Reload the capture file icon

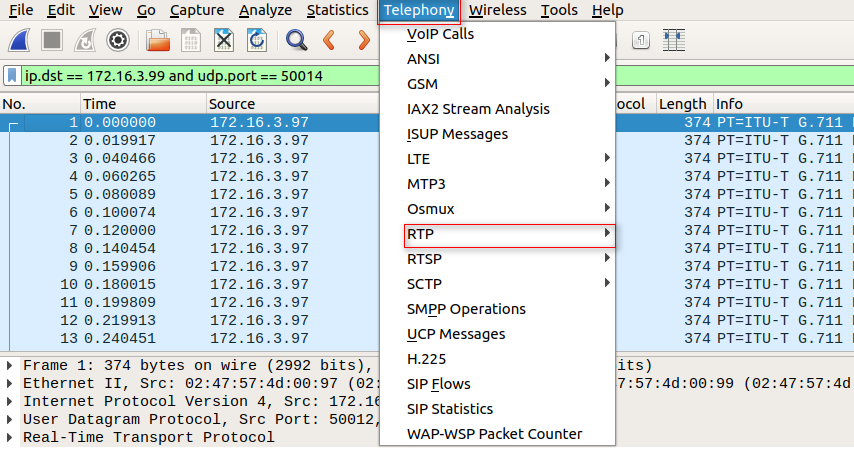[257, 40]
